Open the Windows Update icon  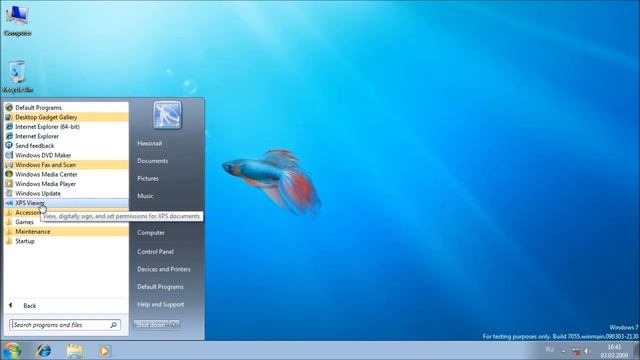(9, 193)
